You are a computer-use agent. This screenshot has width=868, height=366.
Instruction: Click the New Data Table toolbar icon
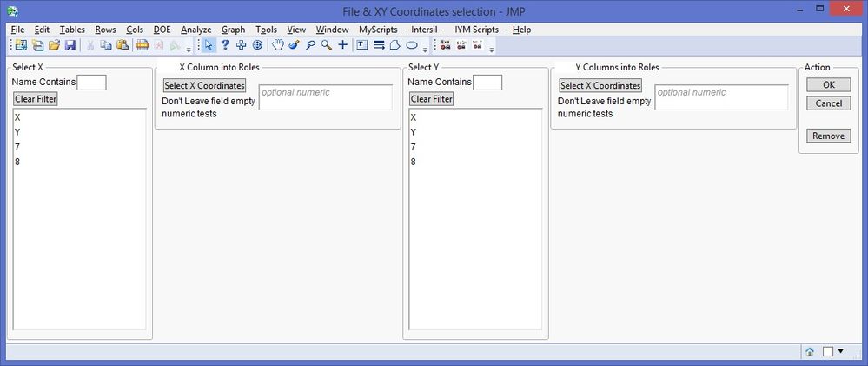pyautogui.click(x=21, y=45)
